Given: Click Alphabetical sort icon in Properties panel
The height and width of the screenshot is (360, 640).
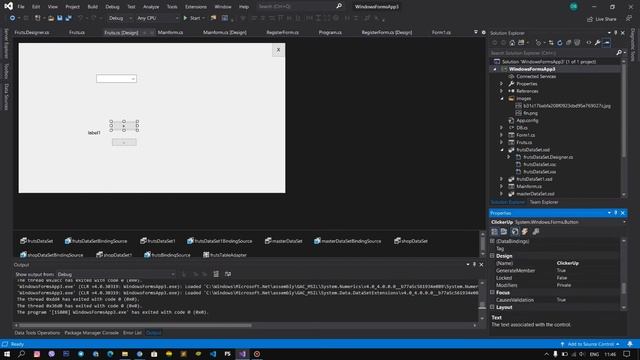Looking at the screenshot, I should point(504,231).
